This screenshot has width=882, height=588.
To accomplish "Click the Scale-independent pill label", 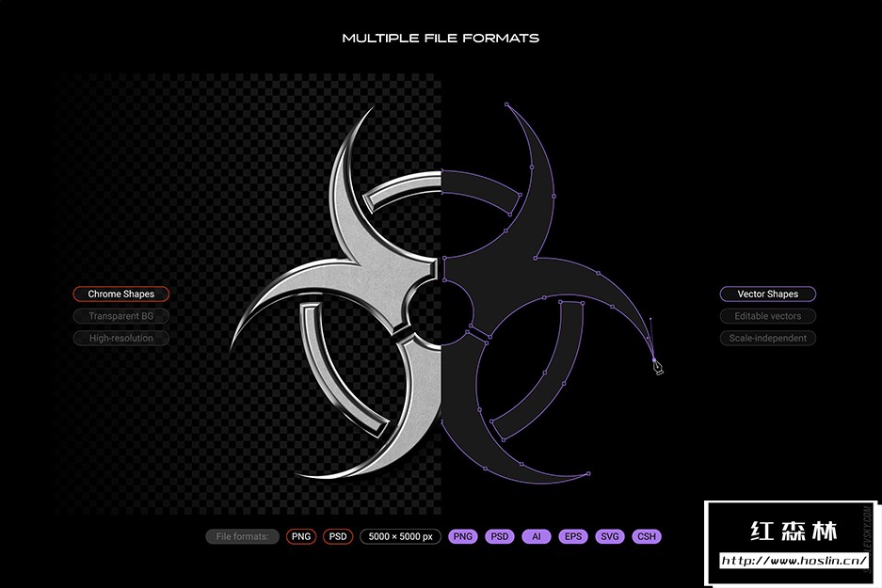I will [x=768, y=338].
